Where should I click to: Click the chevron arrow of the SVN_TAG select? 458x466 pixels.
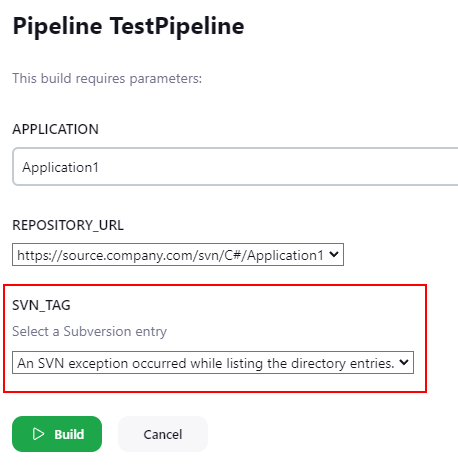[404, 362]
